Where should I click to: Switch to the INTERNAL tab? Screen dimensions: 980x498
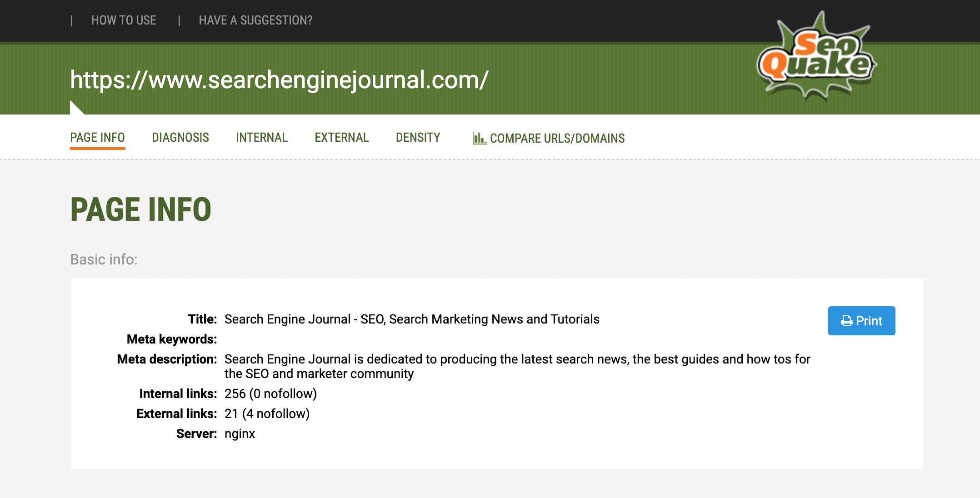pos(262,138)
